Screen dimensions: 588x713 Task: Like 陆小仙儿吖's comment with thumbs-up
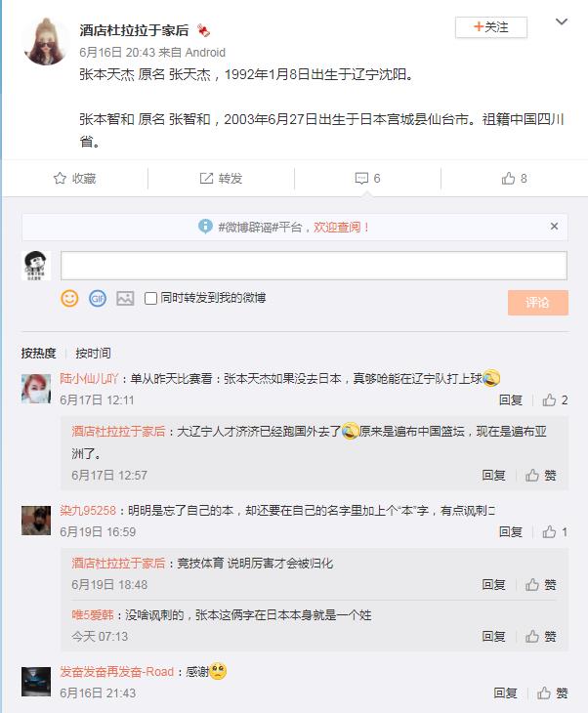pyautogui.click(x=549, y=400)
